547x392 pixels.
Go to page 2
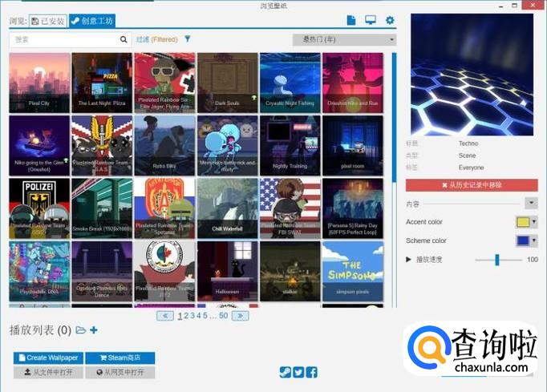click(x=186, y=316)
